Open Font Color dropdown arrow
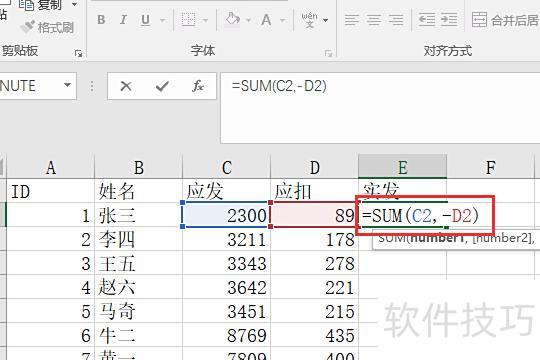The height and width of the screenshot is (360, 540). pyautogui.click(x=283, y=20)
